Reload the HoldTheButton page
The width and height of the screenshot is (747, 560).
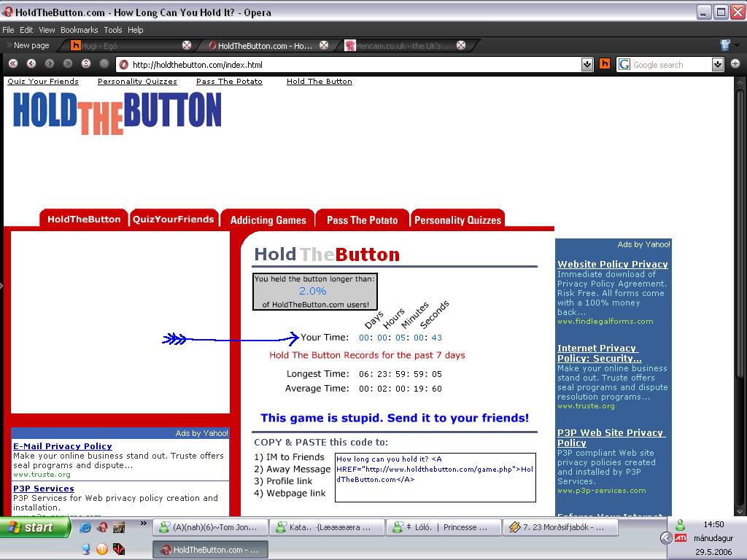click(x=86, y=64)
